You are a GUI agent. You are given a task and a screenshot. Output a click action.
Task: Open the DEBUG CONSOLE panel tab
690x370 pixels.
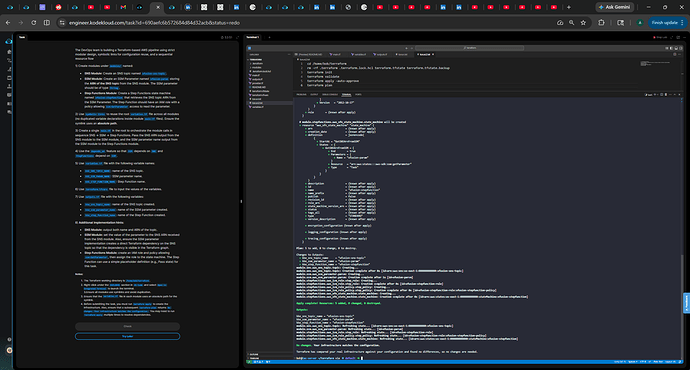(x=330, y=95)
